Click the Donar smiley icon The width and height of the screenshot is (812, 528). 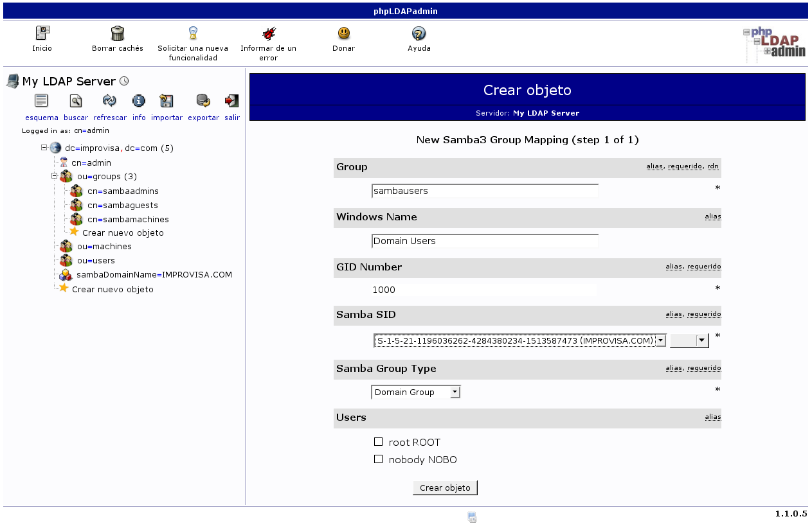tap(344, 33)
